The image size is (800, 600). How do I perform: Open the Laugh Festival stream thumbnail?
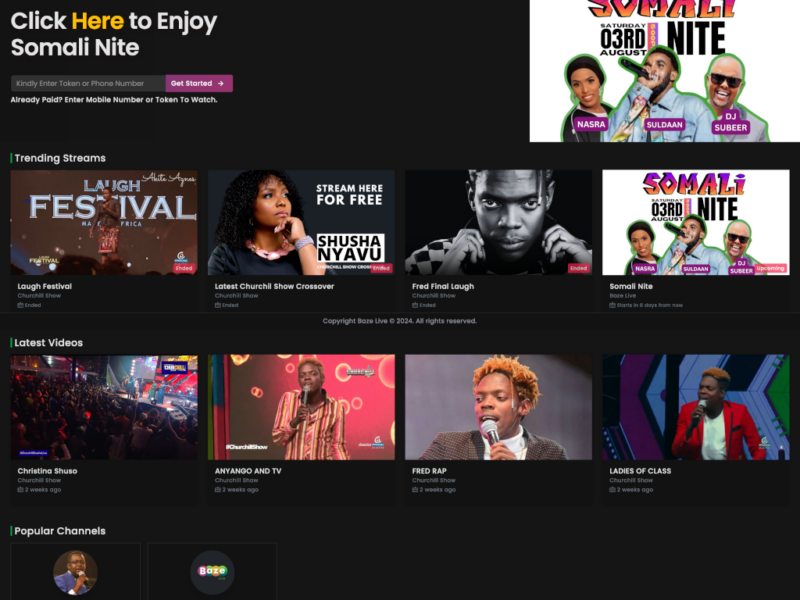pos(104,222)
